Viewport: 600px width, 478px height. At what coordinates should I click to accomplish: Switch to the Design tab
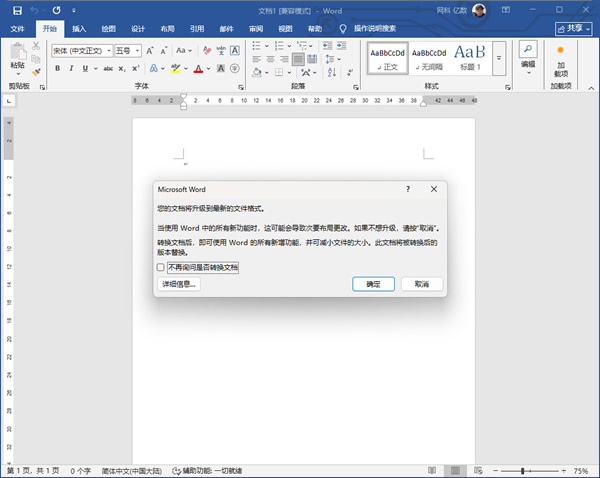coord(138,29)
